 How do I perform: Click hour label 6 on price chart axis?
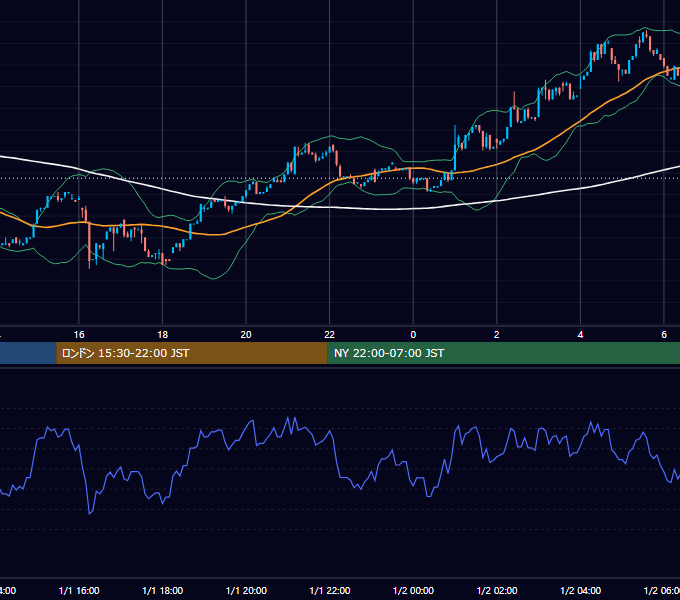(664, 335)
